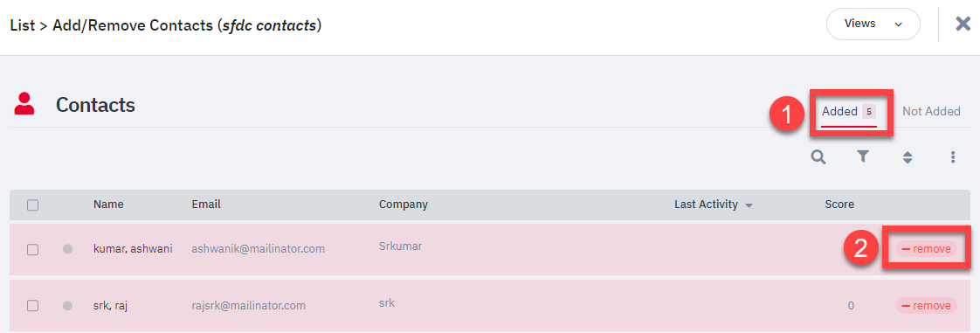Click the sort arrows icon

908,157
